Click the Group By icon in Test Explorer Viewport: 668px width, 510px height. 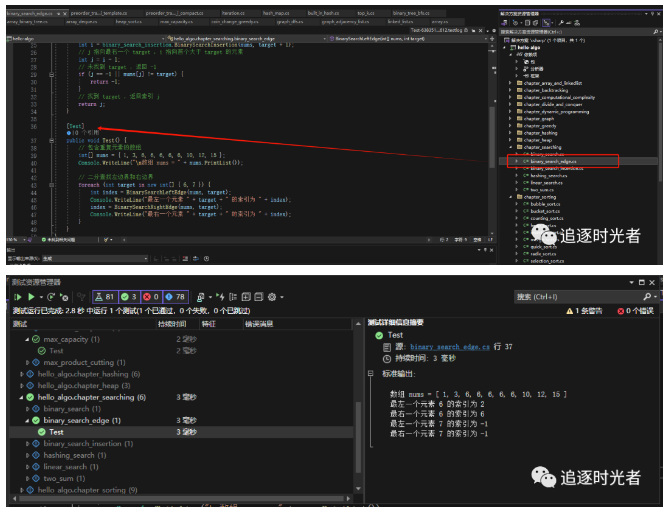233,297
